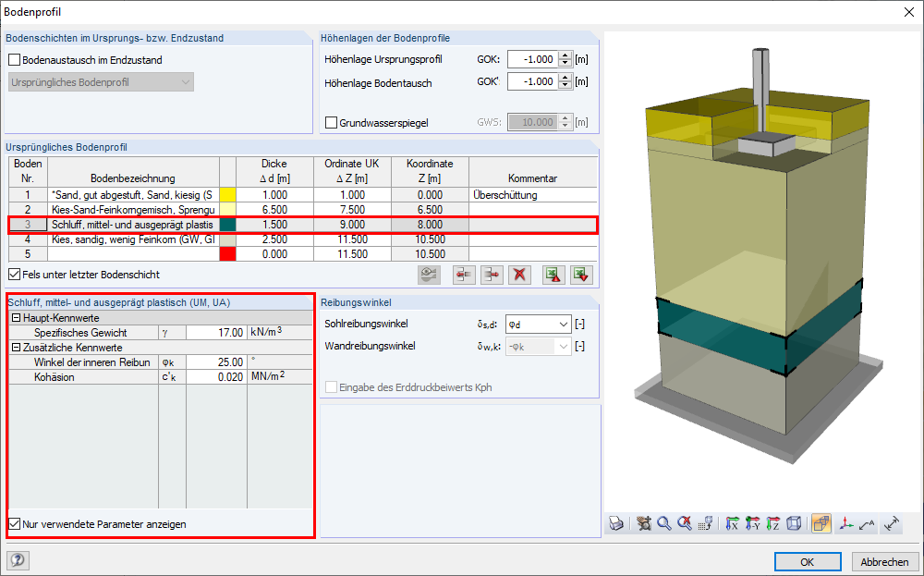
Task: Edit Spezifisches Gewicht value 17.00
Action: coord(215,333)
